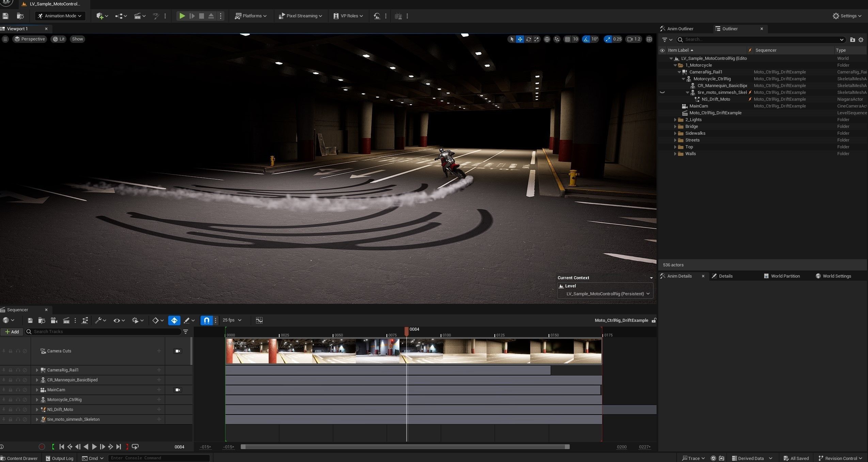
Task: Click the Outliner add folder icon
Action: [852, 40]
